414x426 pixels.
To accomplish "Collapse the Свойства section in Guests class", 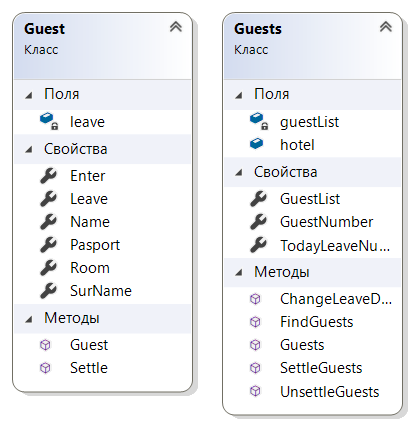I will (239, 173).
